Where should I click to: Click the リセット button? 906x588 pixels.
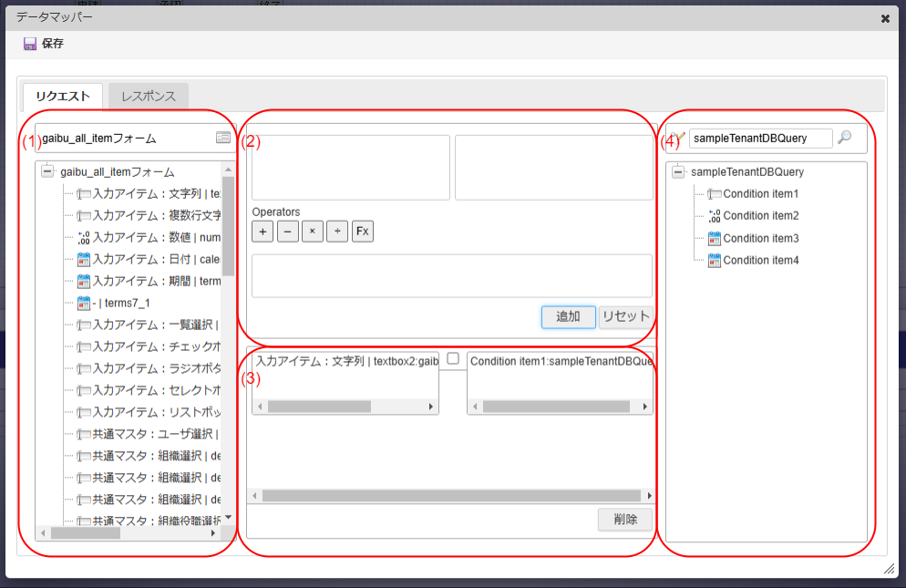[626, 317]
